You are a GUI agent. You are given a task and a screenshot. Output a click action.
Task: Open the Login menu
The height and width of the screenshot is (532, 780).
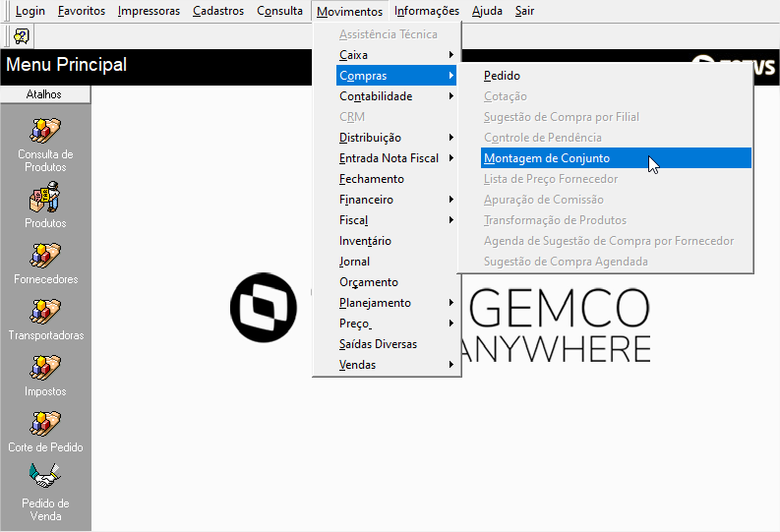coord(30,11)
